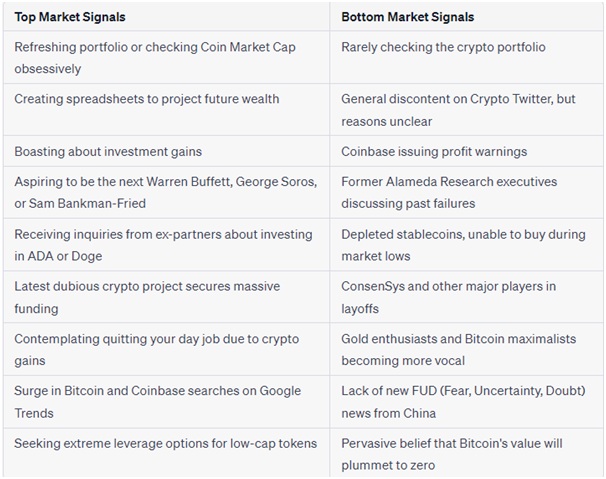
Task: Click the General discontent on Crypto Twitter cell
Action: click(466, 110)
